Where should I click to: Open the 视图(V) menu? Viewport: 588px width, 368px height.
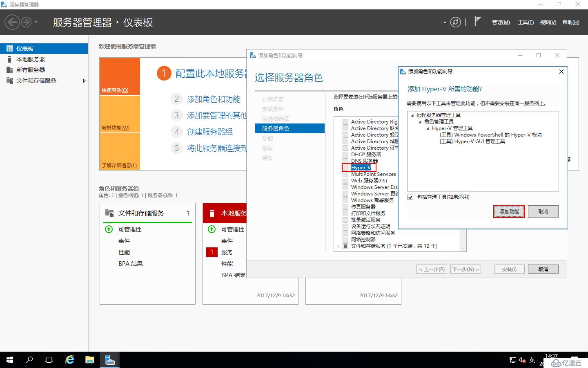click(x=548, y=22)
